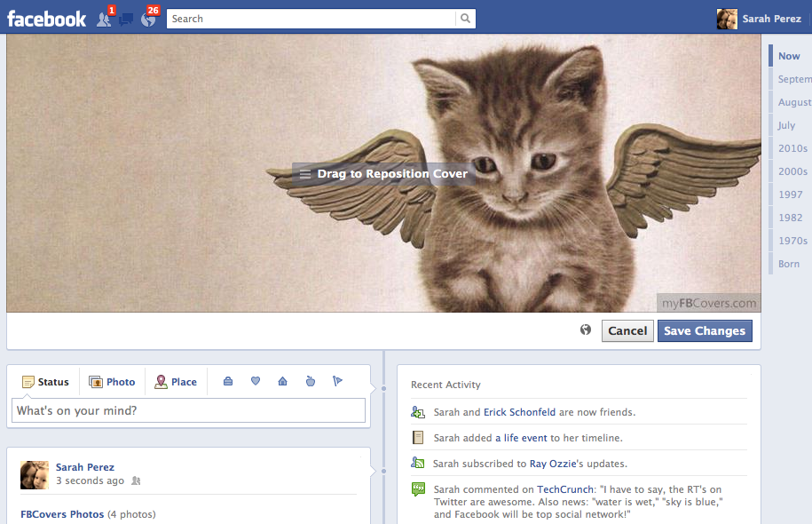Screen dimensions: 812x524
Task: Click Sarah Perez name in top bar
Action: pos(771,19)
